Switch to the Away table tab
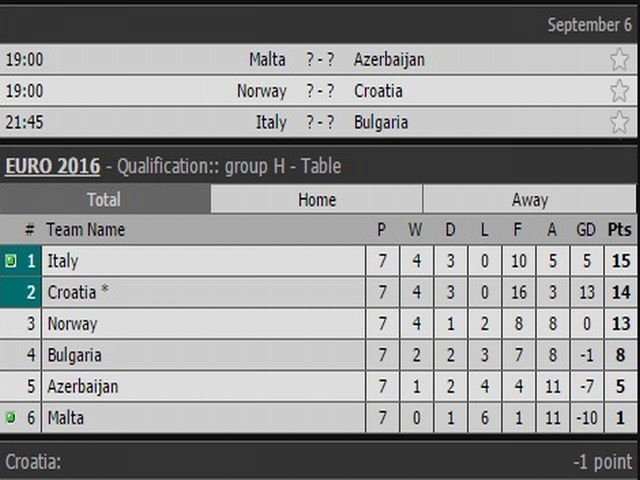Image resolution: width=640 pixels, height=480 pixels. 530,199
